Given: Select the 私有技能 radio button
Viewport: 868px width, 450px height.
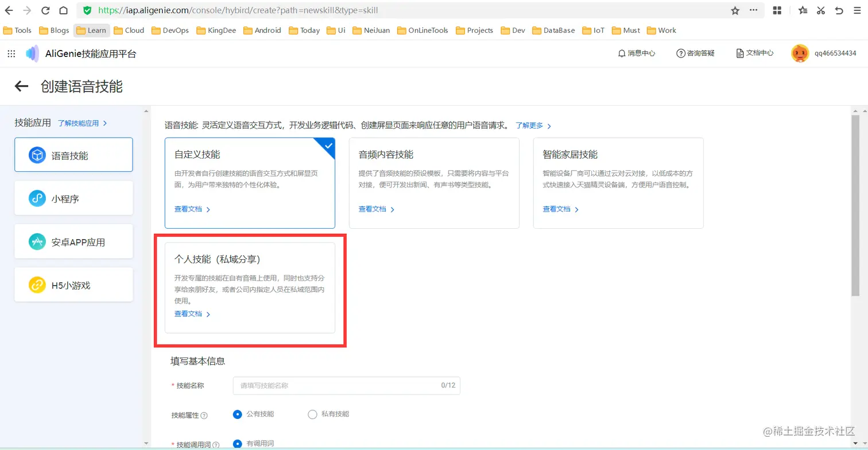Looking at the screenshot, I should click(x=312, y=414).
